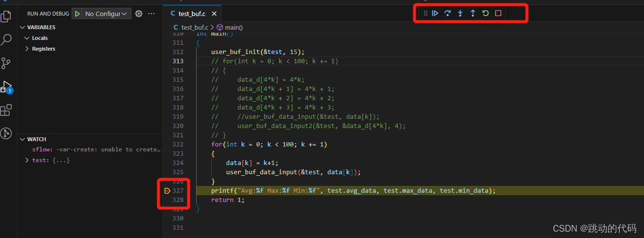
Task: Click Step Over in debug toolbar
Action: [448, 13]
